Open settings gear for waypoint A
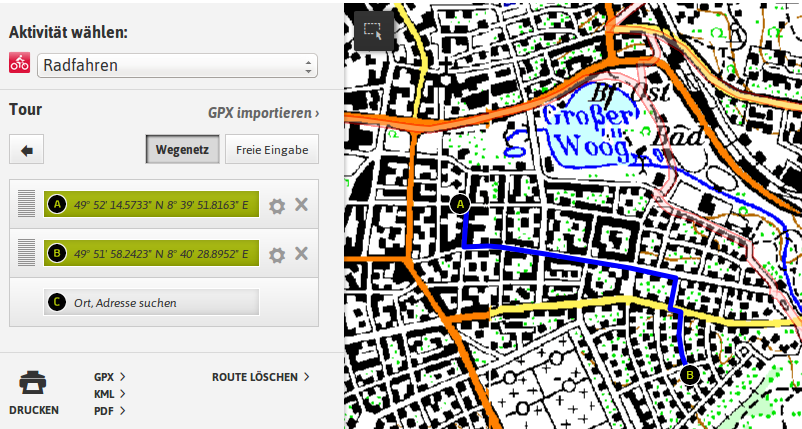This screenshot has height=429, width=802. click(x=277, y=207)
